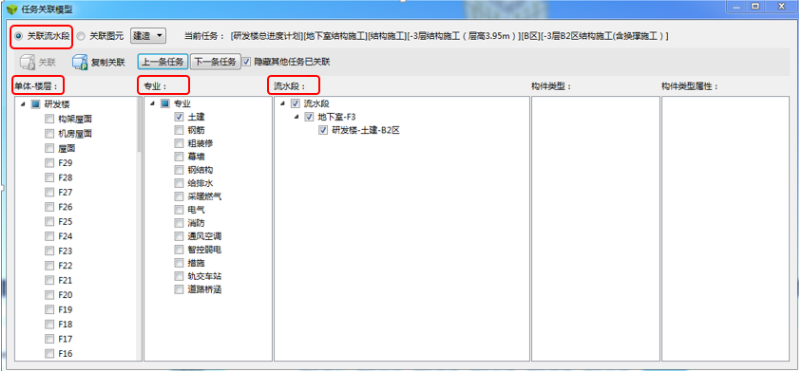The height and width of the screenshot is (371, 799).
Task: Check the F26 floor checkbox
Action: coord(49,207)
